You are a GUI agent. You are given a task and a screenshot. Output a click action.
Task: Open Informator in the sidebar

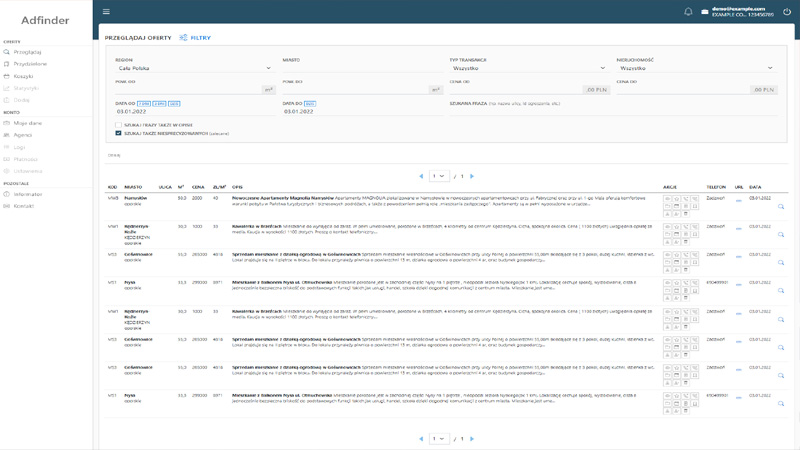tap(28, 194)
